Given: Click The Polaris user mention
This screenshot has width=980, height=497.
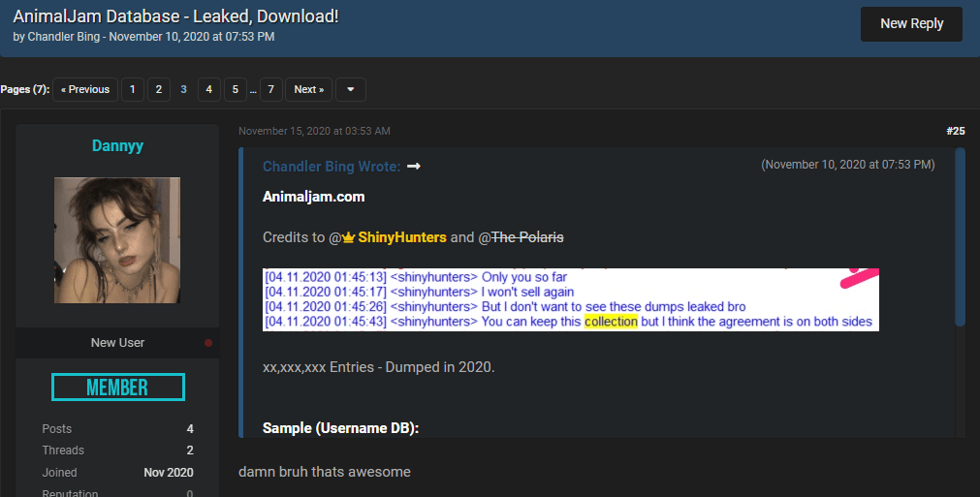Looking at the screenshot, I should [527, 237].
